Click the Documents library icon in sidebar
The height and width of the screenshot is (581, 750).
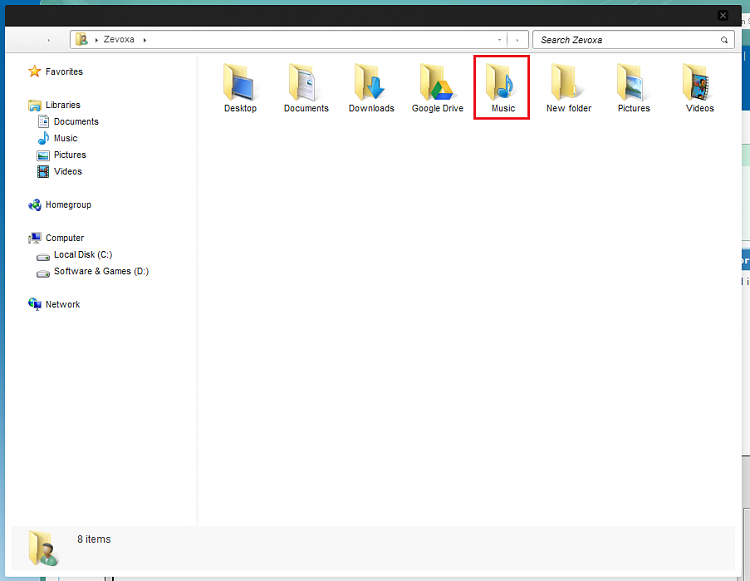[x=43, y=121]
